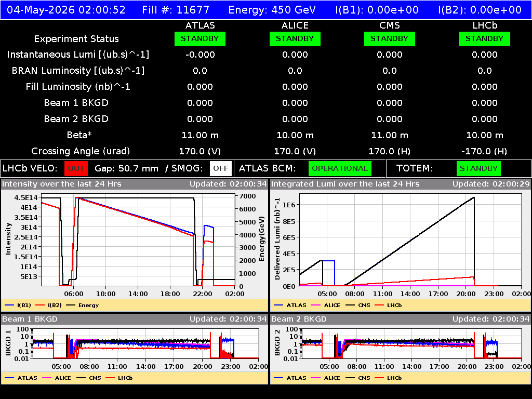Click ALICE legend in Beam 2 BKGD plot

coord(326,378)
